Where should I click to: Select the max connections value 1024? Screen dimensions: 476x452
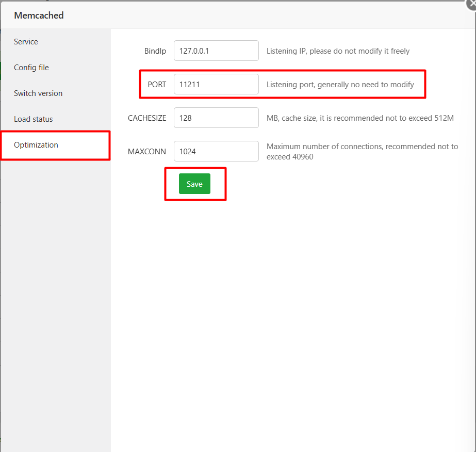point(216,151)
